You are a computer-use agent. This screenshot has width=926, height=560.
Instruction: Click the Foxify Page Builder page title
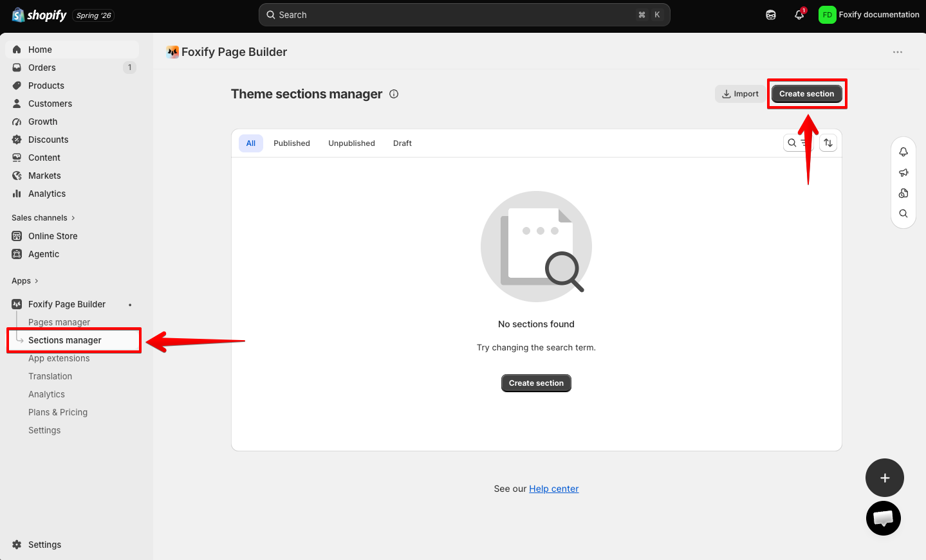(234, 52)
